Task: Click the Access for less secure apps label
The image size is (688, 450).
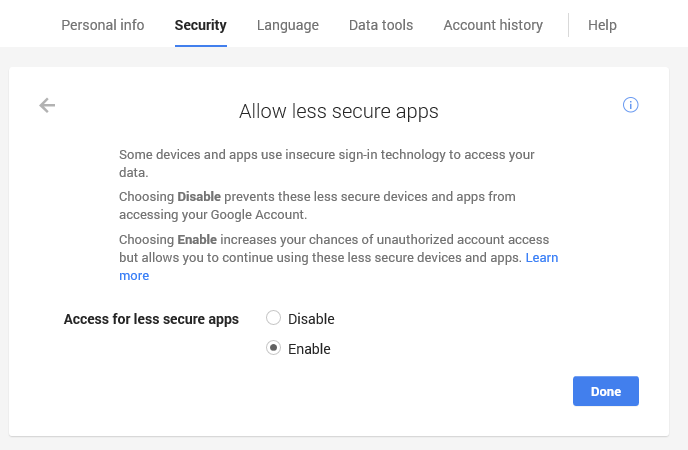Action: (151, 319)
